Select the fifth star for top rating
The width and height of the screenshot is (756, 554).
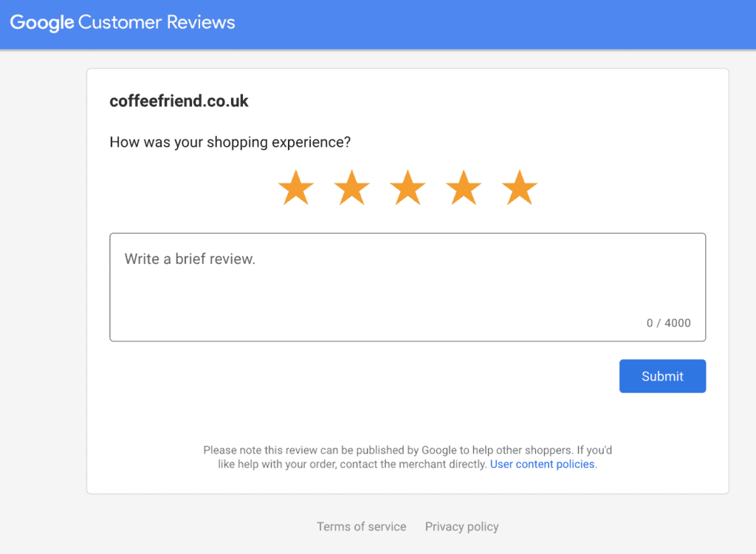coord(520,188)
